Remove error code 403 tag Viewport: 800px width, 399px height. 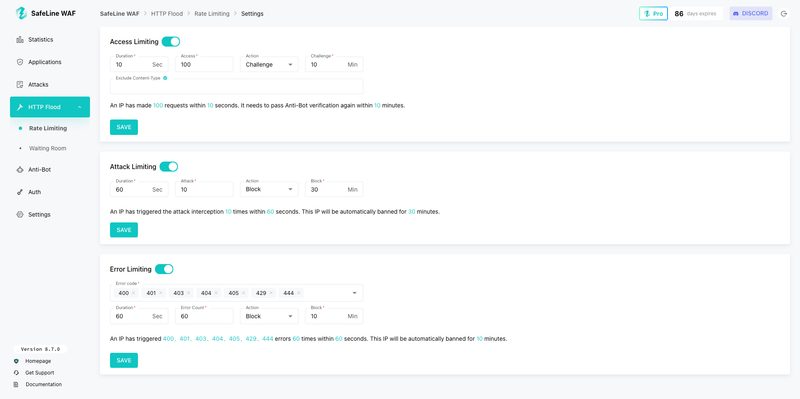pyautogui.click(x=188, y=293)
